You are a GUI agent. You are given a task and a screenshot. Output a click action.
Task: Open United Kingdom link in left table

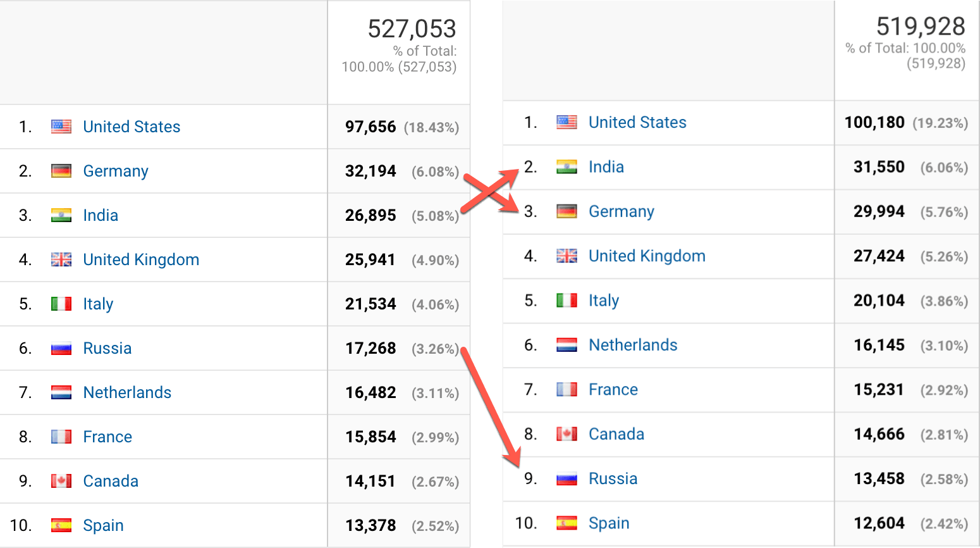141,259
